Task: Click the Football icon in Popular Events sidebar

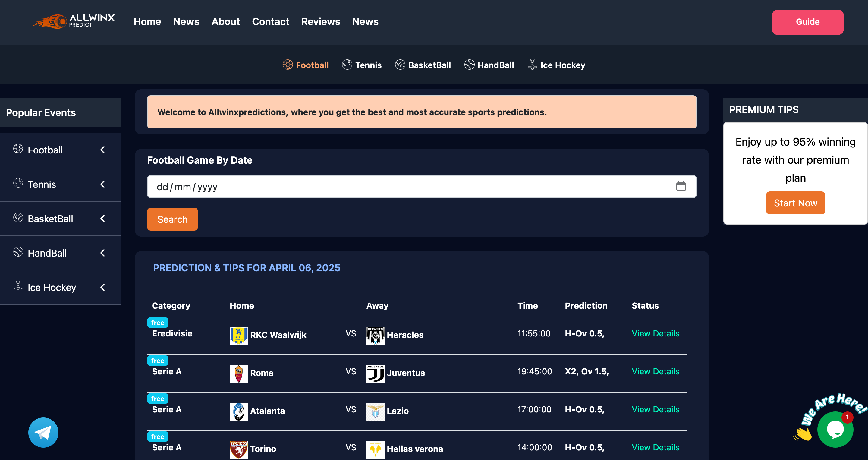Action: [18, 149]
